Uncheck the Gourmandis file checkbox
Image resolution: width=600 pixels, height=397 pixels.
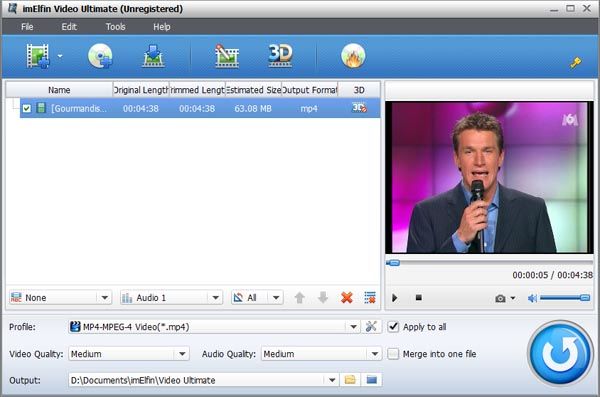point(26,108)
